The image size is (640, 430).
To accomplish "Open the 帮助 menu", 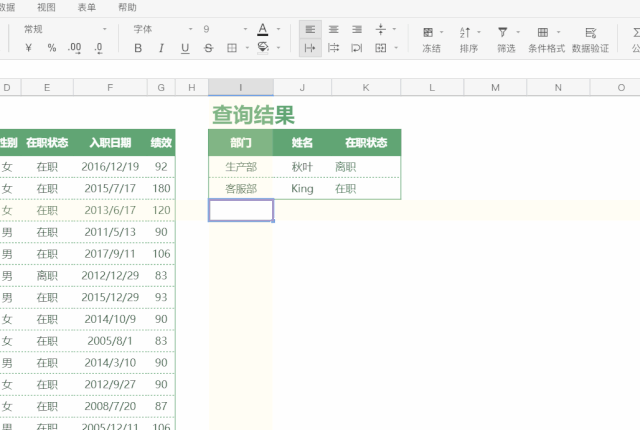I will [127, 7].
